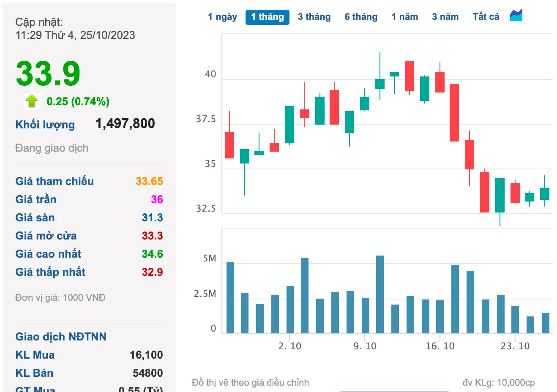Click the x-axis date label 23. 10
This screenshot has width=557, height=392.
[x=515, y=346]
